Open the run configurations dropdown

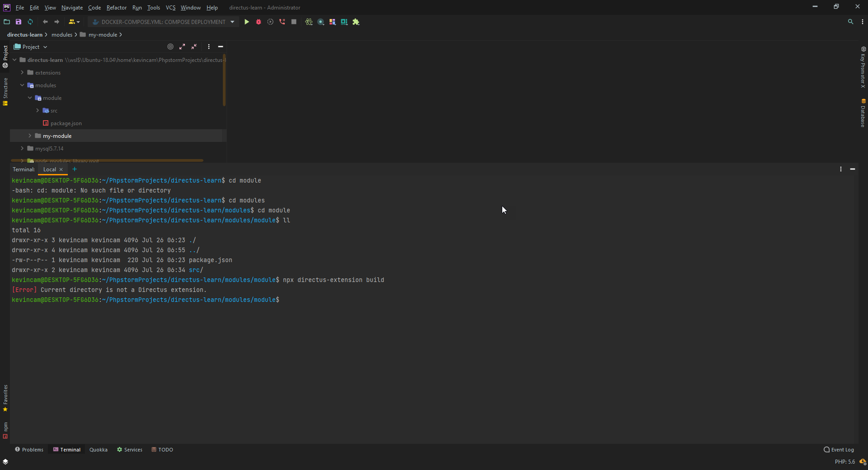tap(232, 22)
